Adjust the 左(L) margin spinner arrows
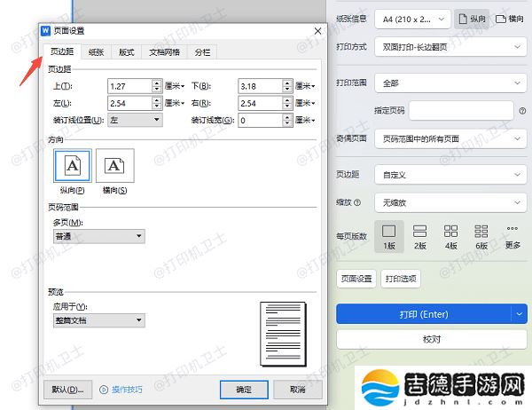The width and height of the screenshot is (532, 410). click(x=157, y=103)
